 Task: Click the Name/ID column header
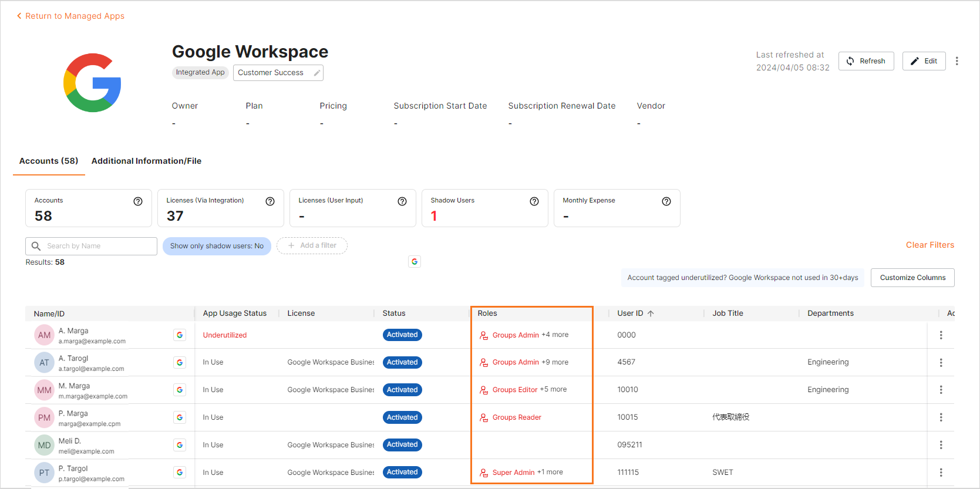point(49,313)
